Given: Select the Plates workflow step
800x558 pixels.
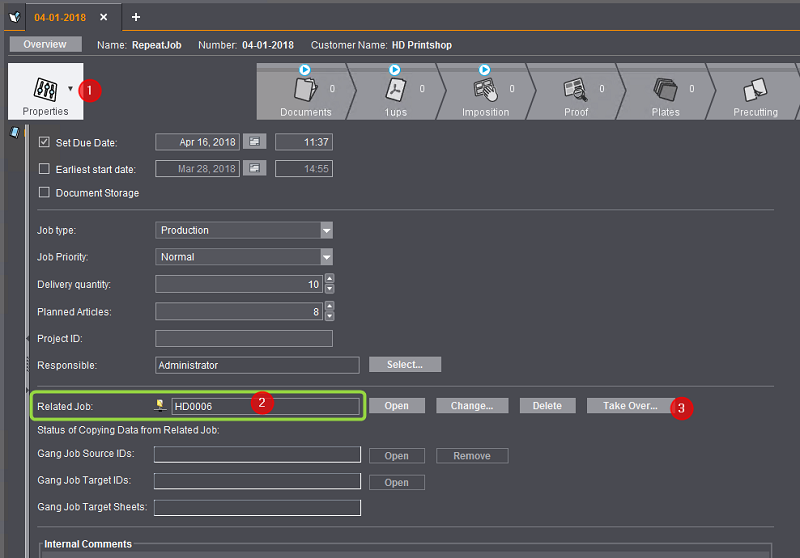Looking at the screenshot, I should pos(665,93).
